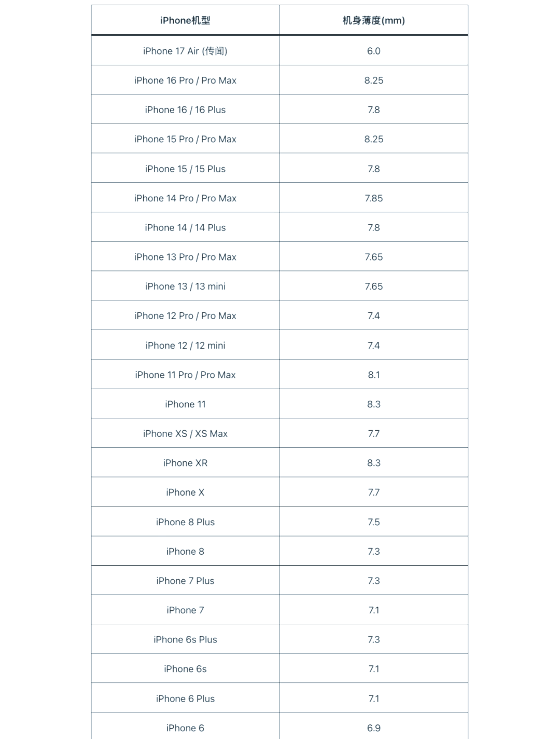Click the iPhone 16 / 16 Plus row label

pyautogui.click(x=185, y=110)
